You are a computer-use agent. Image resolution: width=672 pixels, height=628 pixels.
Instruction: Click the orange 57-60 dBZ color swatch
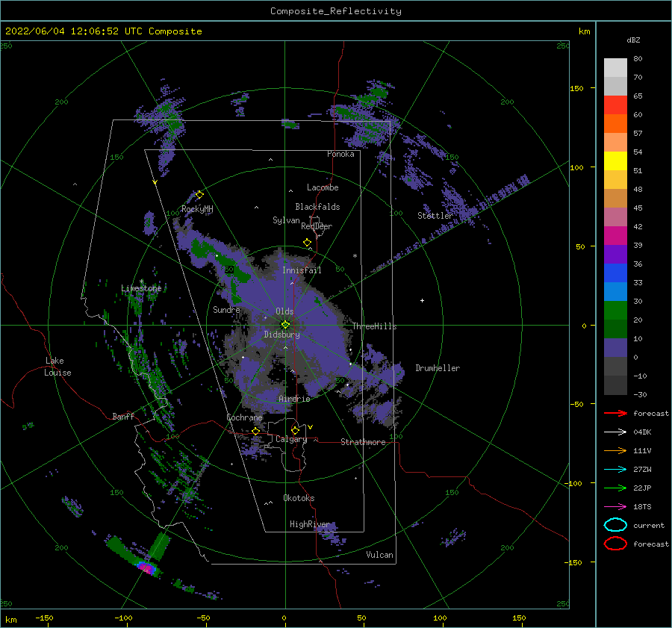615,124
